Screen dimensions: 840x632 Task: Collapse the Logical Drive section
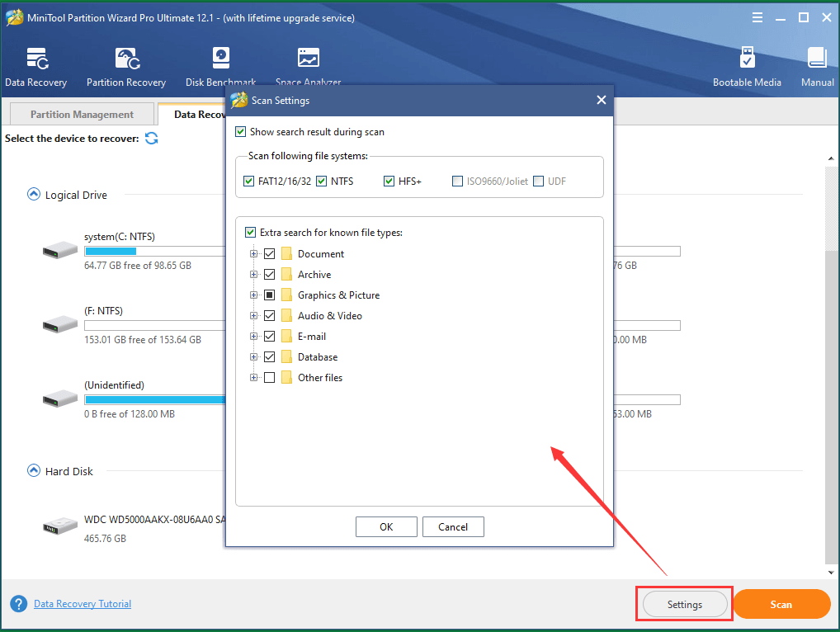pos(33,194)
